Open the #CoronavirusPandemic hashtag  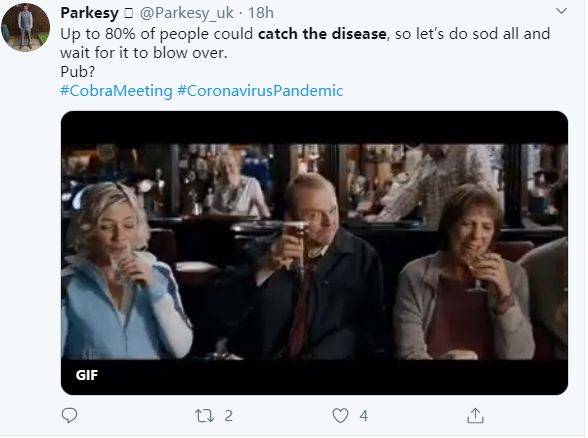click(x=260, y=91)
